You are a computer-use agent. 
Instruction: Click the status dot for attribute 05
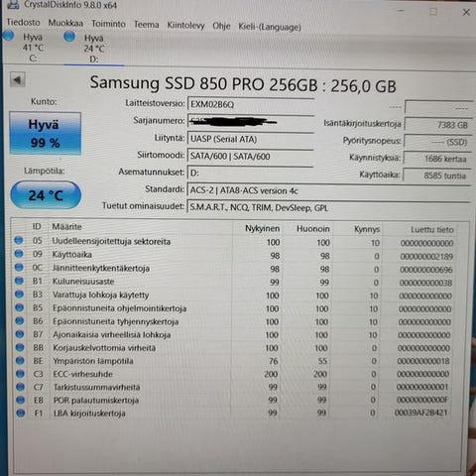coord(19,240)
